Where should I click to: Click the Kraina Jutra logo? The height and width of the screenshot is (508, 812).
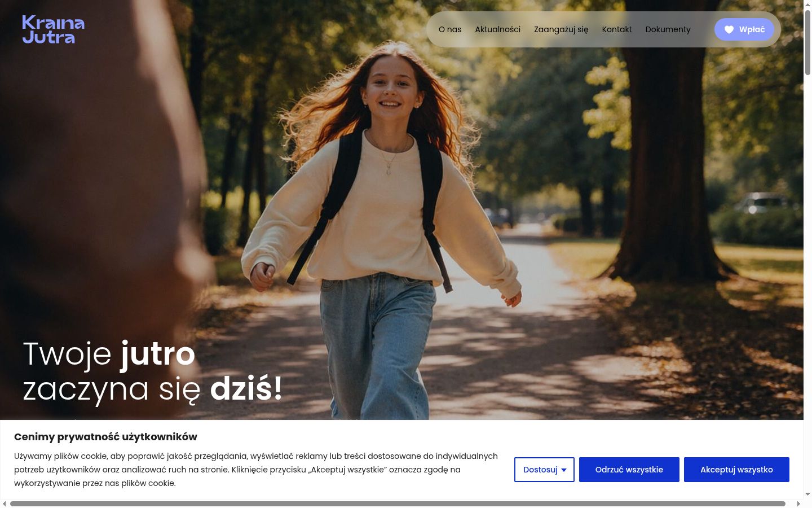pos(54,30)
